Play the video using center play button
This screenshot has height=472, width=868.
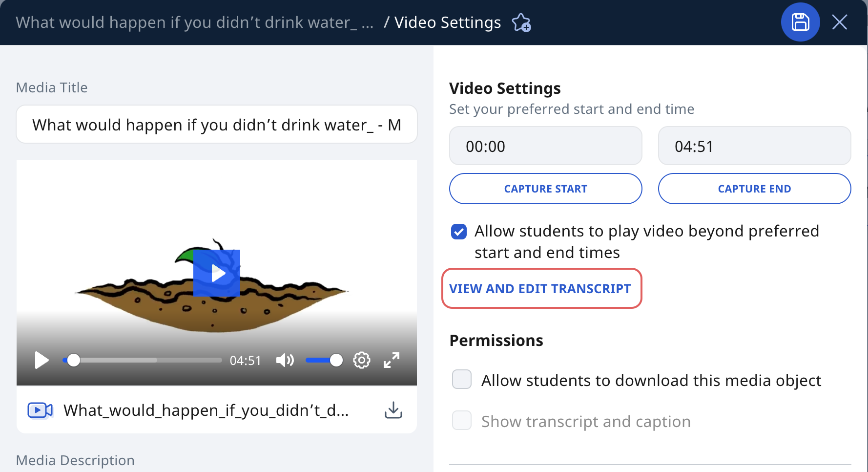(217, 273)
